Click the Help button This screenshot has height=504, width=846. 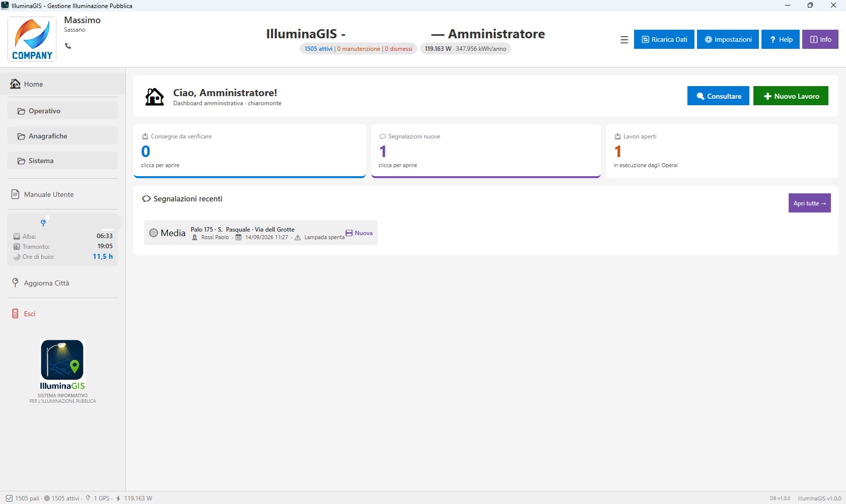pos(781,39)
